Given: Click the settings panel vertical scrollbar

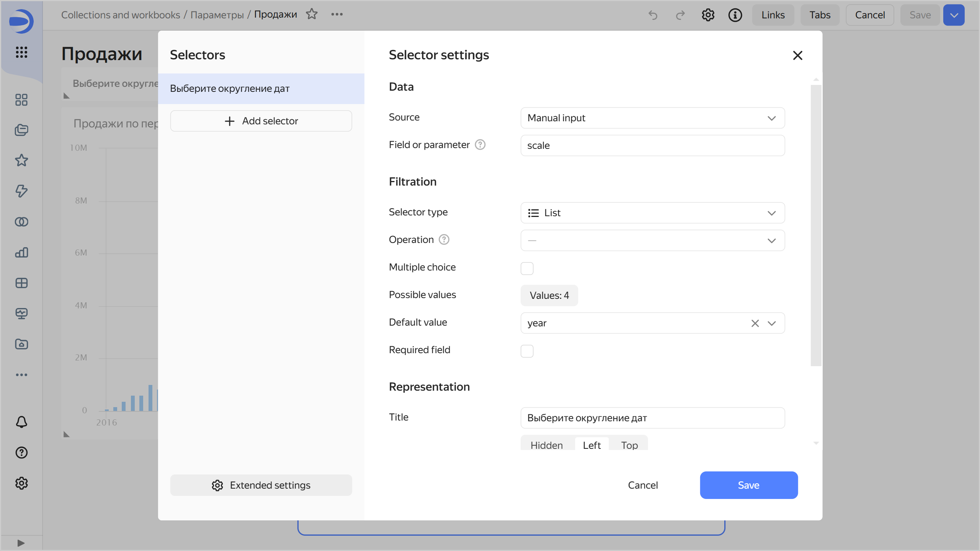Looking at the screenshot, I should [x=816, y=225].
